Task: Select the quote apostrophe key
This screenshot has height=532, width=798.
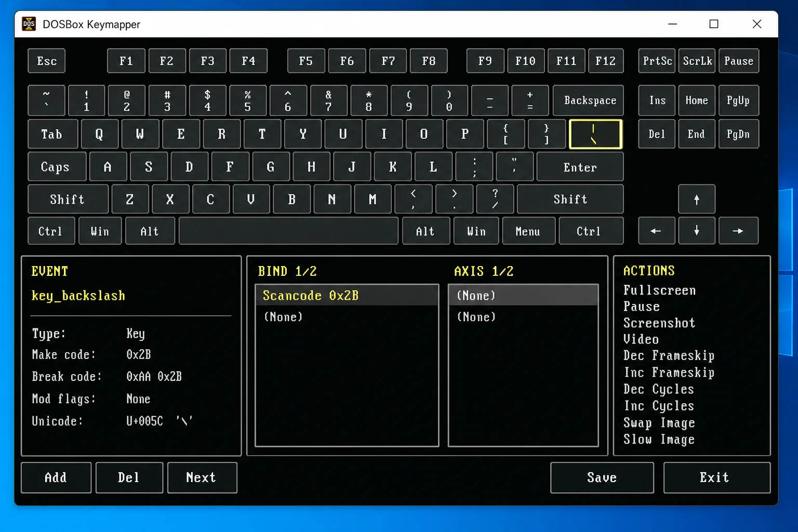Action: tap(514, 167)
